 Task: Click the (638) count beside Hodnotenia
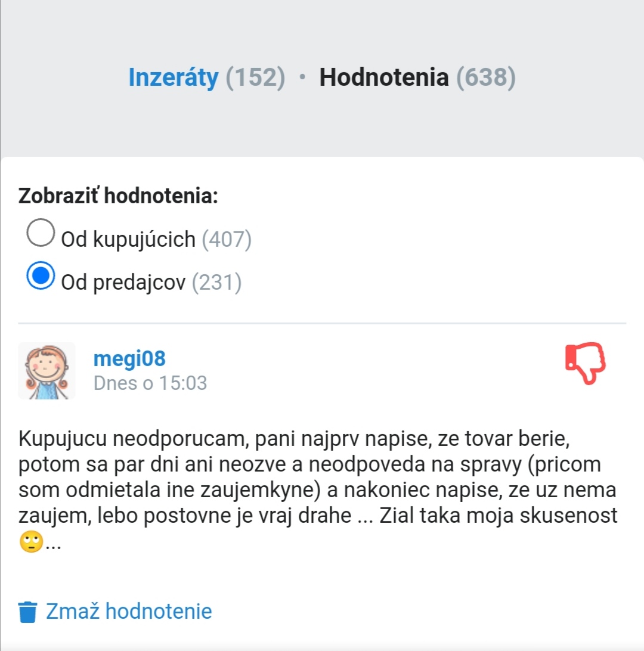486,77
